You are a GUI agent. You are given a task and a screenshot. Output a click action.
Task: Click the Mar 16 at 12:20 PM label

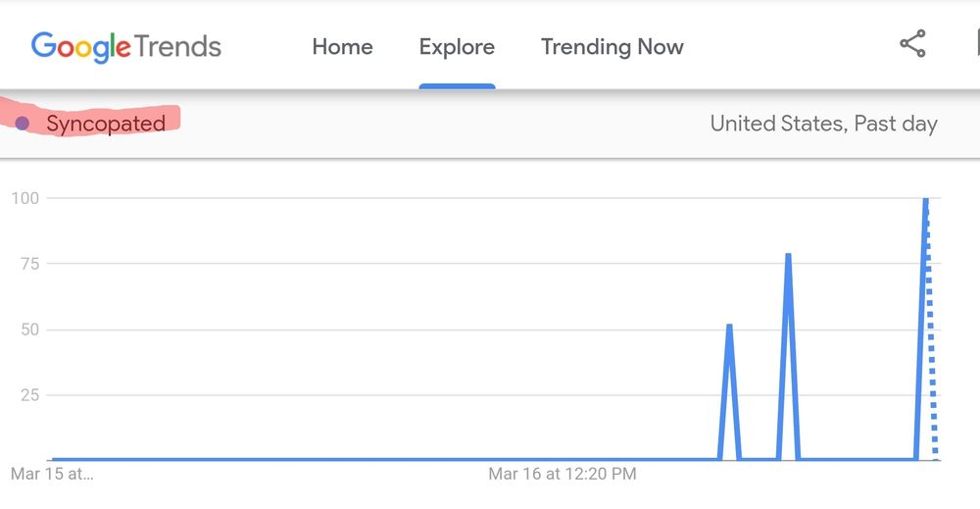pyautogui.click(x=563, y=474)
